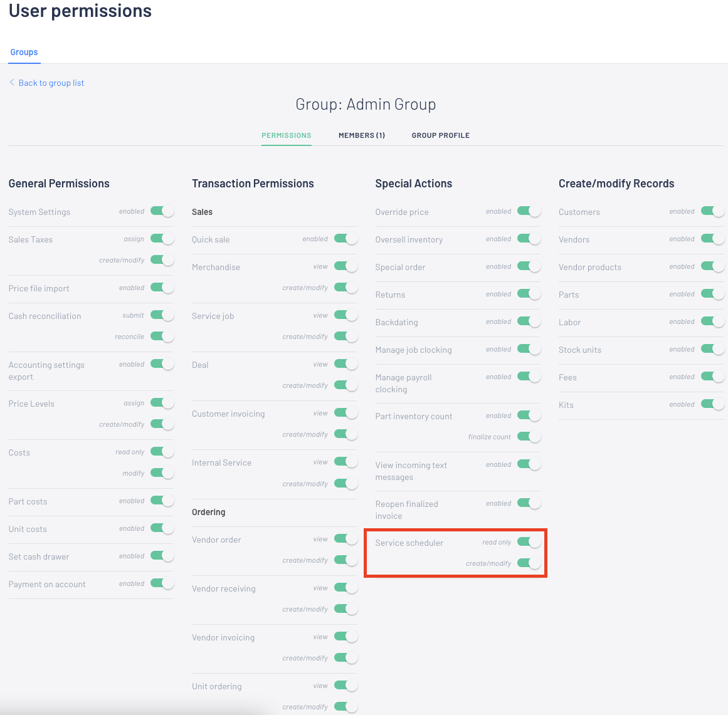Toggle Merchandise create/modify switch
728x715 pixels.
(346, 288)
